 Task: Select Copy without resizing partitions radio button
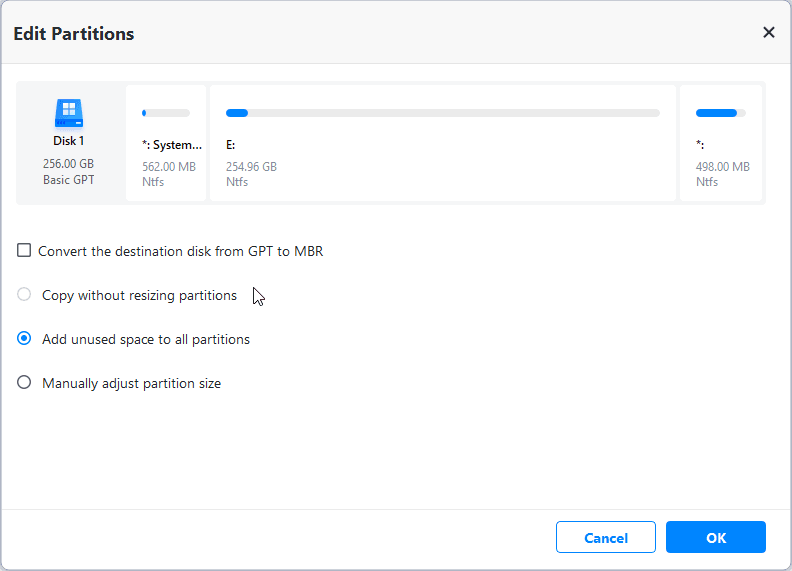pyautogui.click(x=24, y=295)
